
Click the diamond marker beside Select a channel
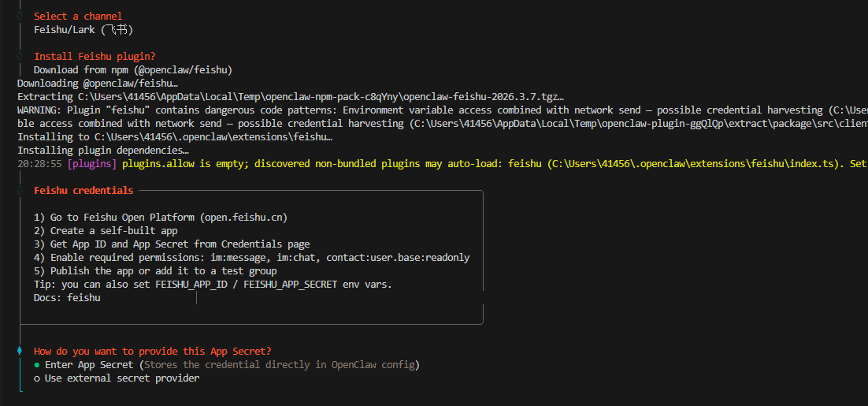pyautogui.click(x=20, y=16)
